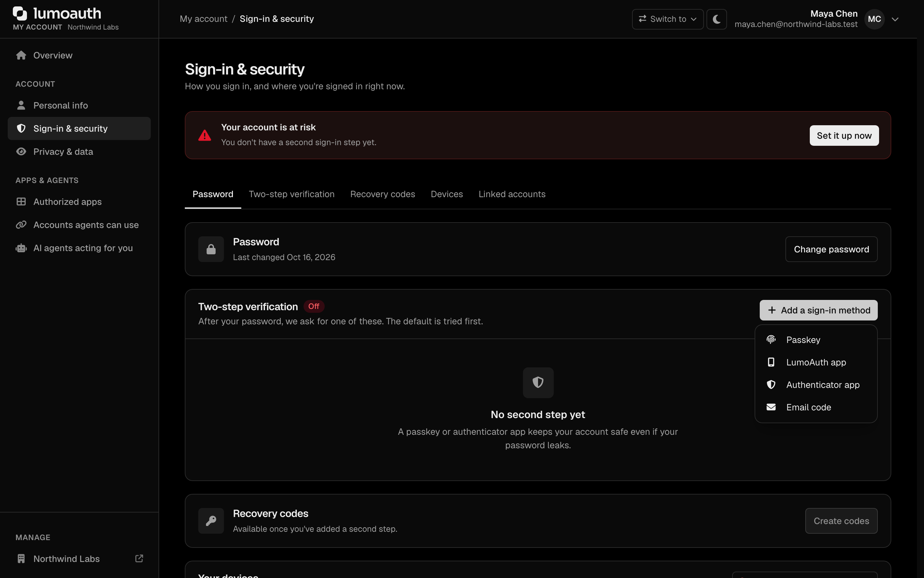Click Create codes button

tap(841, 521)
